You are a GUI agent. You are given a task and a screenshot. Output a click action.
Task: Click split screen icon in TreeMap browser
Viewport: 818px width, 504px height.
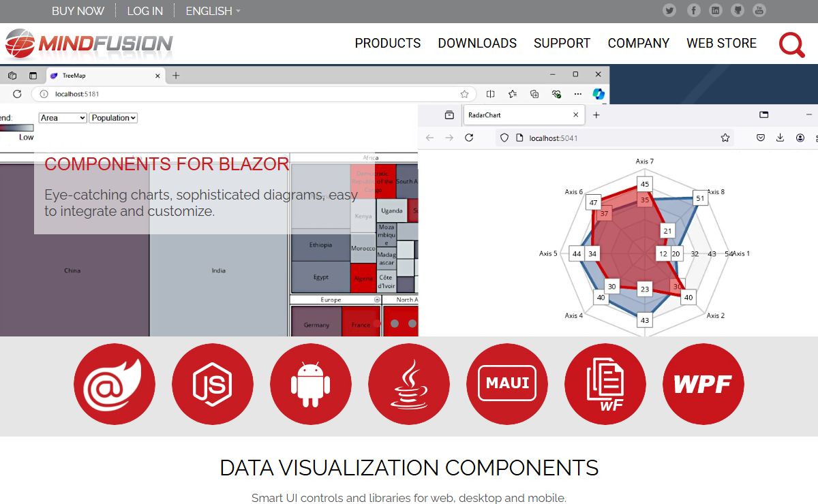(490, 94)
